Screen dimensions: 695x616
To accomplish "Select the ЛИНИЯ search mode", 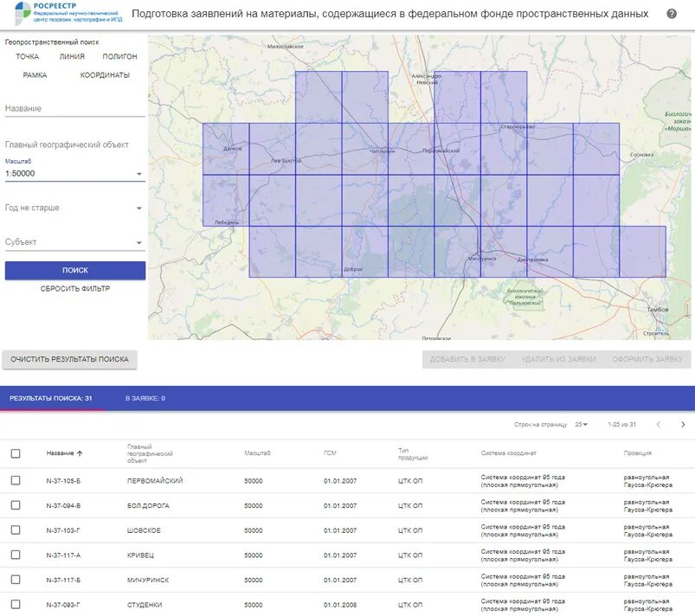I will click(x=72, y=56).
